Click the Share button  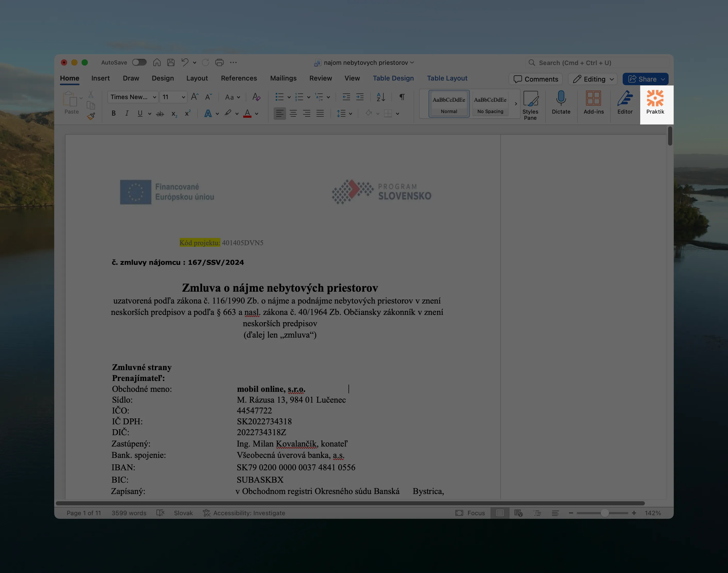click(x=642, y=79)
